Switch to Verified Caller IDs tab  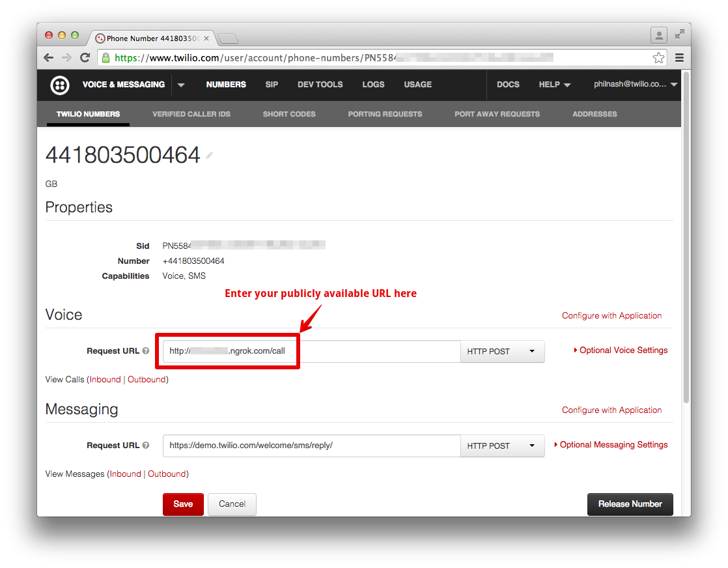[x=191, y=114]
